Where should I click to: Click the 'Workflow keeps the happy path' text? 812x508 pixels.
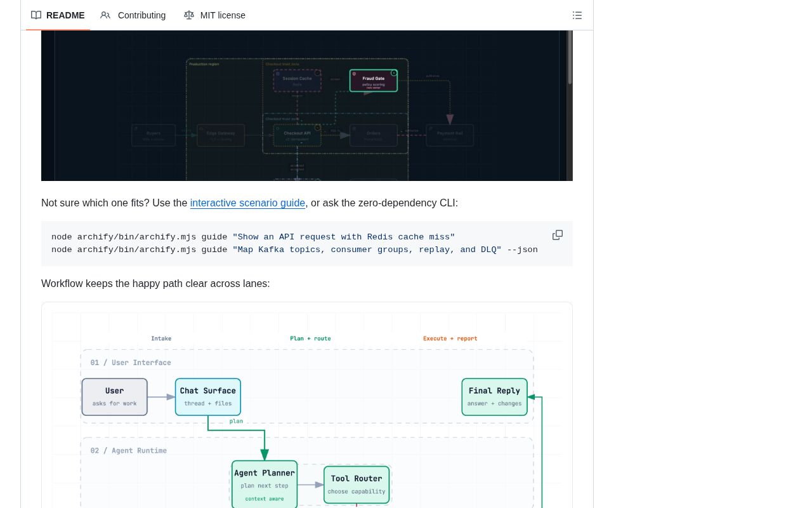pyautogui.click(x=155, y=284)
